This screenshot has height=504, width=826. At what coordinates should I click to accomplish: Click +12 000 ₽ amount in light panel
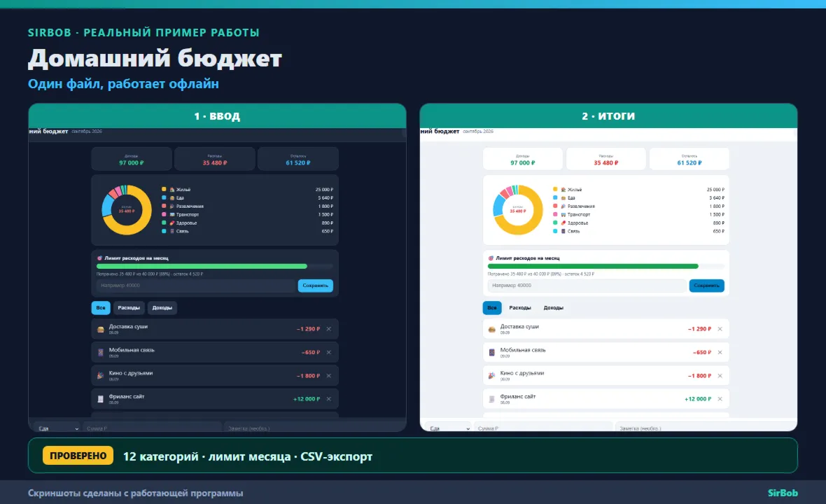coord(698,399)
